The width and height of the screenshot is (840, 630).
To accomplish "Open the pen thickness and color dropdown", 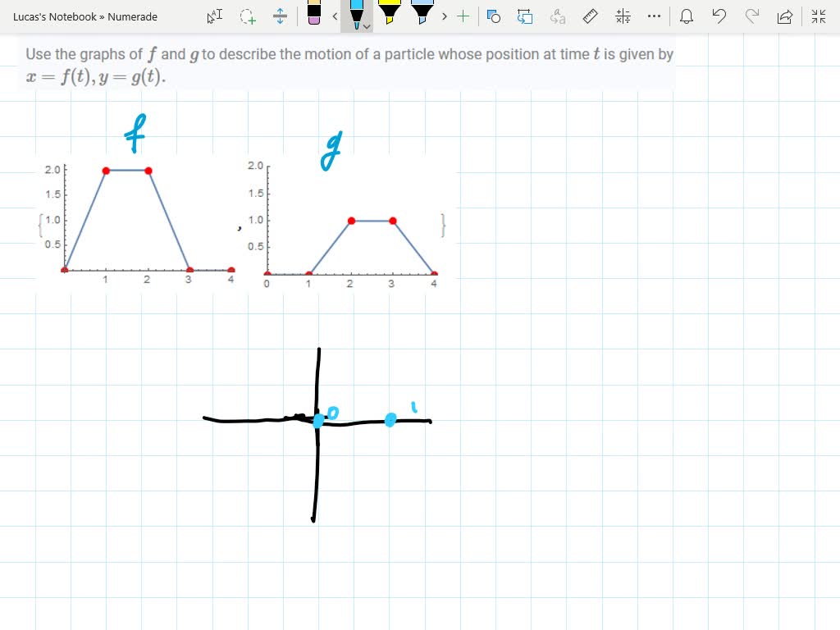I will click(365, 25).
